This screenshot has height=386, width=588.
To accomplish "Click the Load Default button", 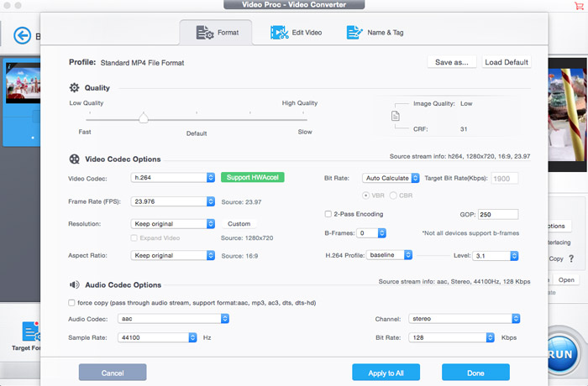I will (507, 62).
